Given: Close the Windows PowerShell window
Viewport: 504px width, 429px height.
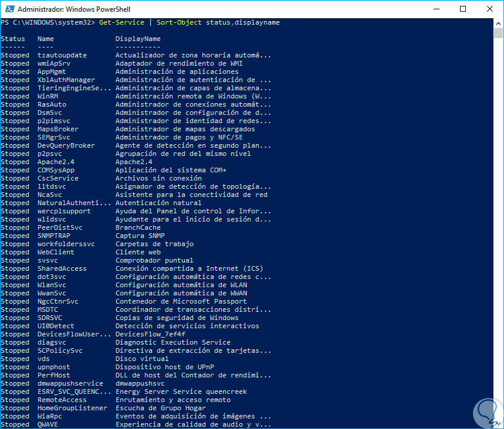Looking at the screenshot, I should (489, 9).
